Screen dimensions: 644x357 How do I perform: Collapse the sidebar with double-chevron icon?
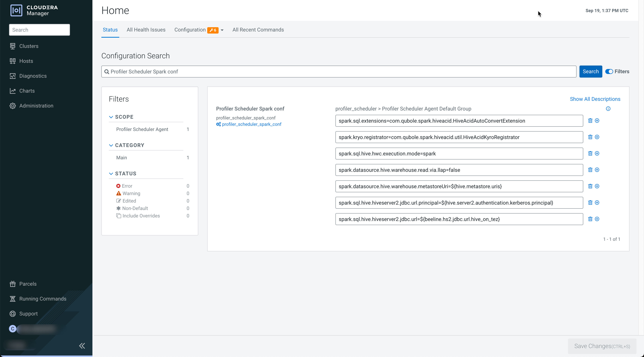point(82,346)
